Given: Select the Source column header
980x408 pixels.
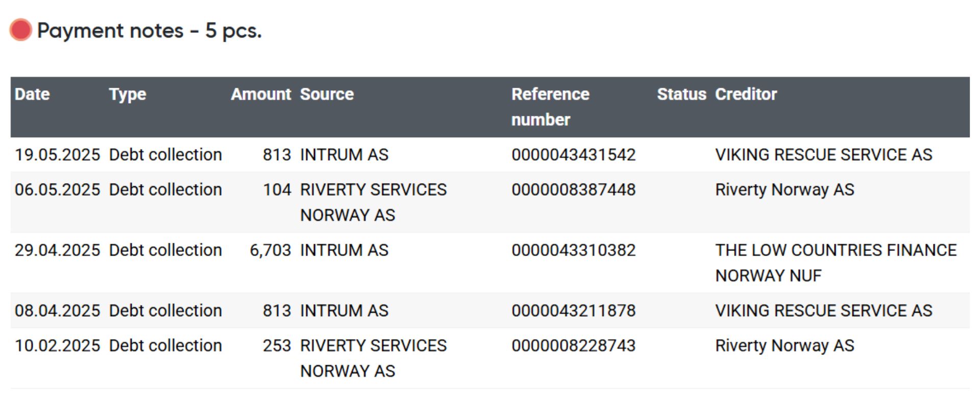Looking at the screenshot, I should [327, 94].
